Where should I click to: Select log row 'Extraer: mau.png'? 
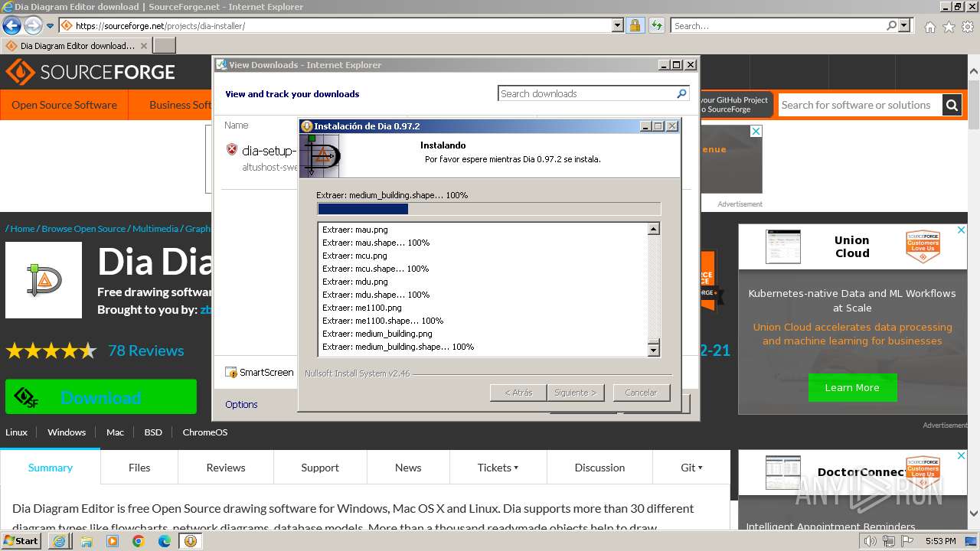point(355,230)
